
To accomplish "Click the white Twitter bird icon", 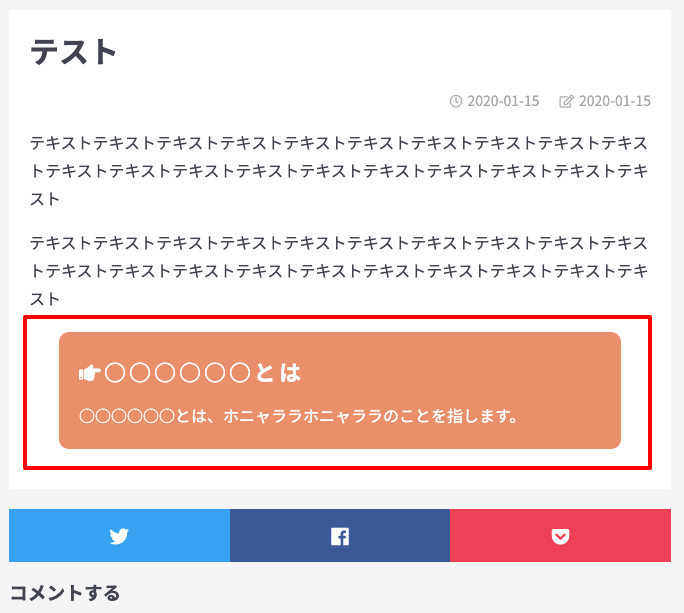I will (119, 536).
